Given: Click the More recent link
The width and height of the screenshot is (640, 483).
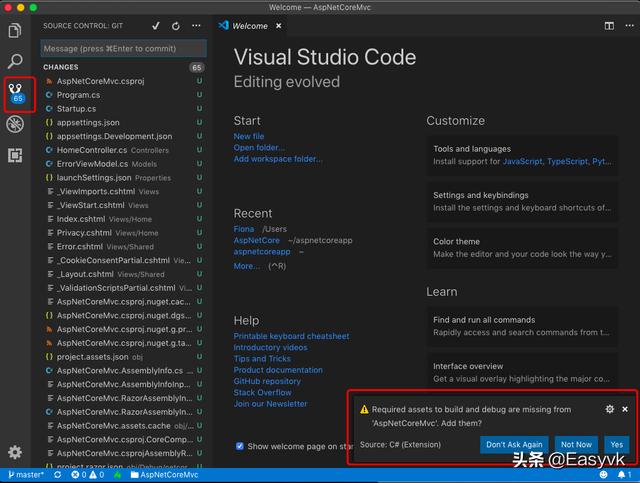Looking at the screenshot, I should pos(246,266).
